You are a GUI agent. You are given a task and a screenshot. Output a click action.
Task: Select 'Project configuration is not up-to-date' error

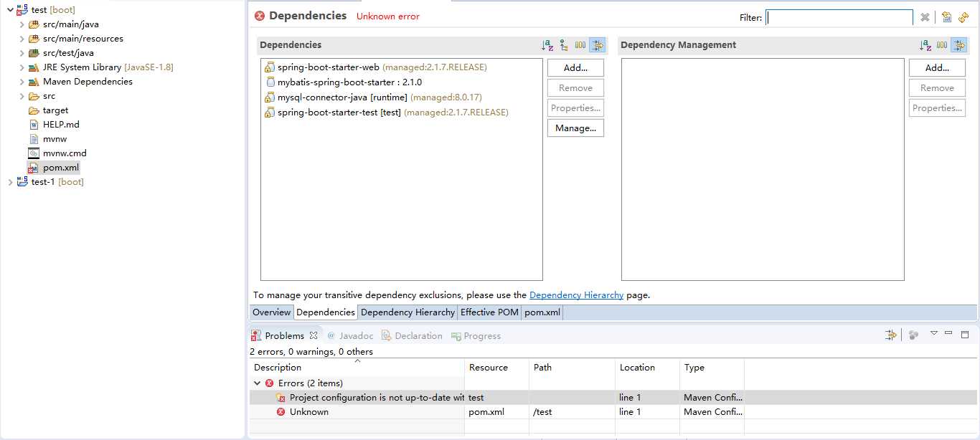(x=613, y=398)
